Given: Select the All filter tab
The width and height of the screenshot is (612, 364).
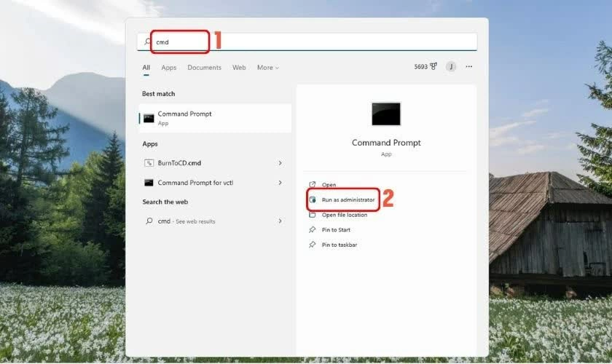Looking at the screenshot, I should click(x=146, y=68).
